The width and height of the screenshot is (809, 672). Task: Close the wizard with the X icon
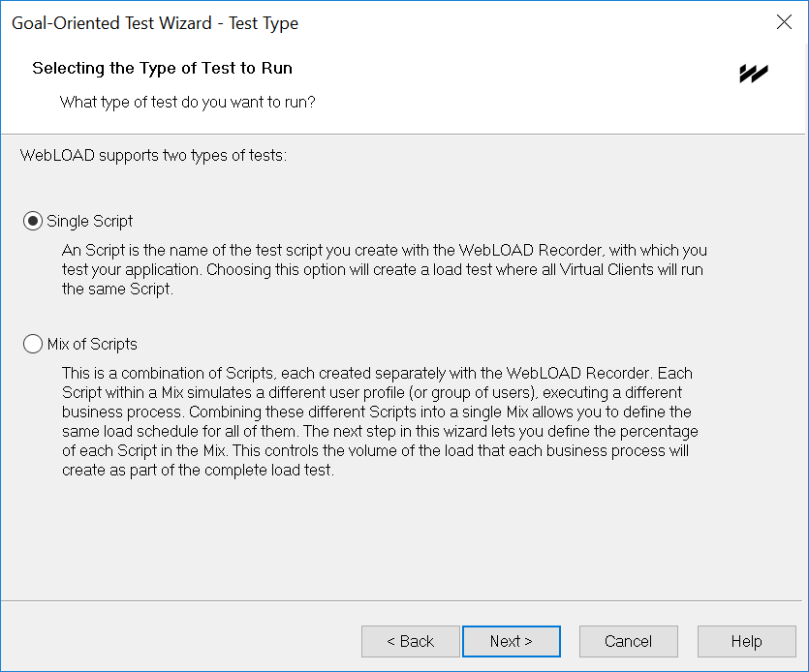point(784,21)
